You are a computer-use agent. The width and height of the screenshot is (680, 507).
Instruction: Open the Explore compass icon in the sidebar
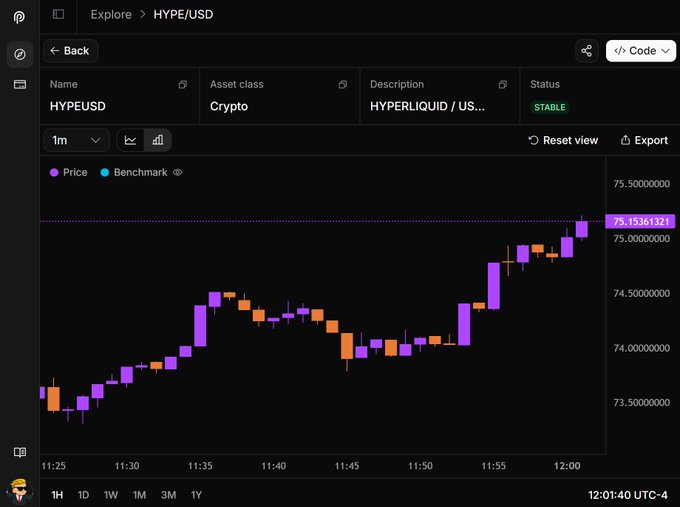(x=20, y=54)
